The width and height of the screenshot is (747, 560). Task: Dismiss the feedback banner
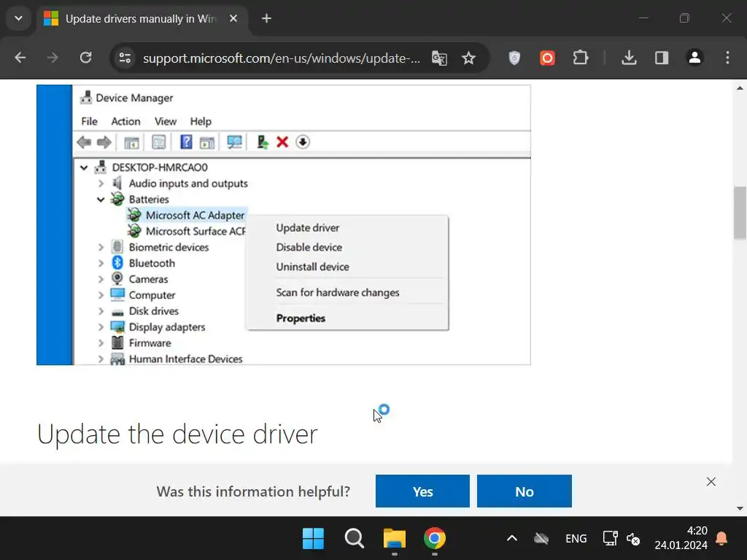click(x=711, y=481)
